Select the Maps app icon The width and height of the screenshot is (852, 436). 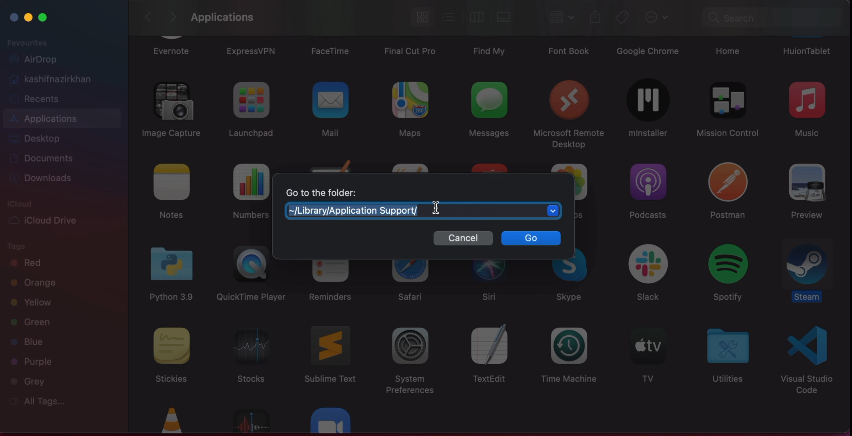click(x=410, y=101)
